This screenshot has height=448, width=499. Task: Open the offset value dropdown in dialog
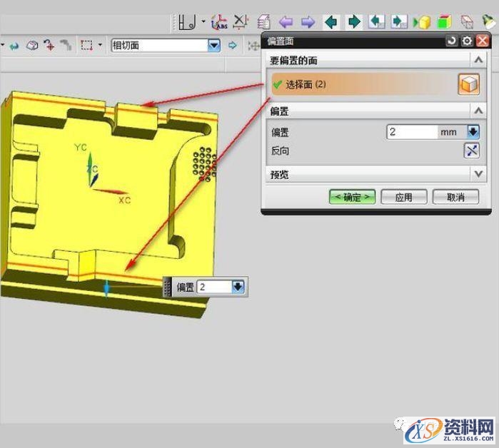pos(473,132)
